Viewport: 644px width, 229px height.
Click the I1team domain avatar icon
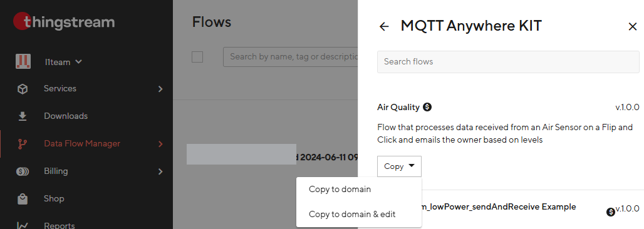pyautogui.click(x=23, y=62)
